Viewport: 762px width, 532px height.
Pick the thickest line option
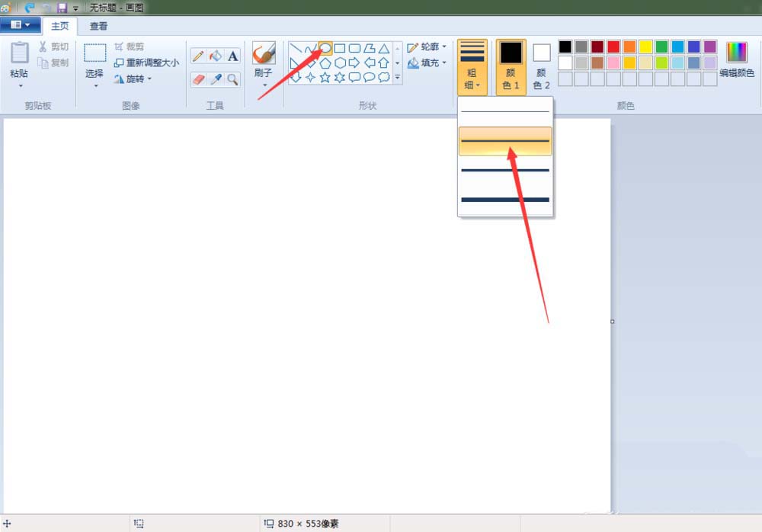pos(505,200)
